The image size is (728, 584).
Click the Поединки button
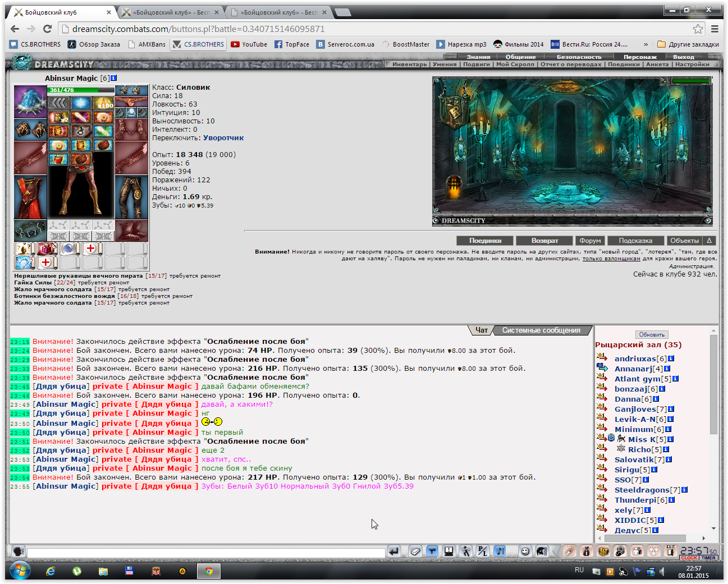pos(486,241)
